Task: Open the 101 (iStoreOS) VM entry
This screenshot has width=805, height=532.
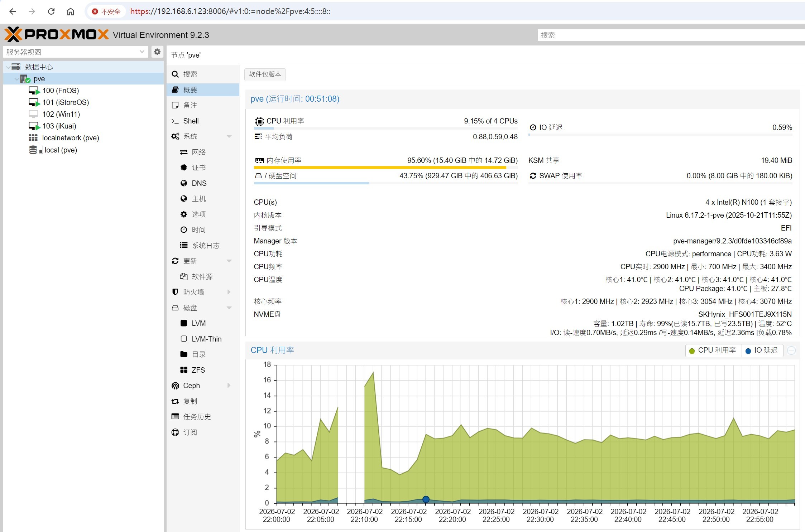Action: tap(66, 102)
